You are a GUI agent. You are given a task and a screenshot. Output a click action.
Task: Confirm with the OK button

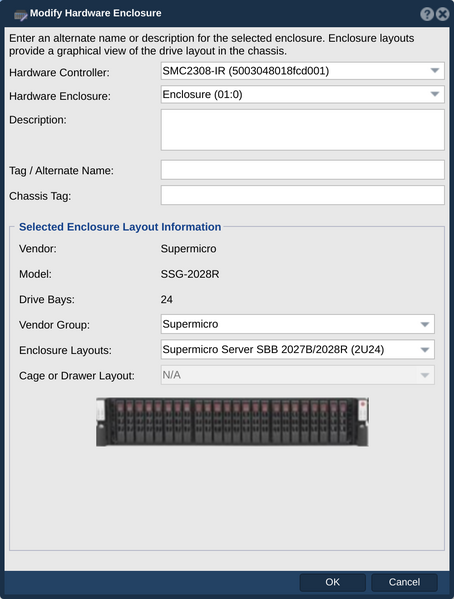[332, 582]
